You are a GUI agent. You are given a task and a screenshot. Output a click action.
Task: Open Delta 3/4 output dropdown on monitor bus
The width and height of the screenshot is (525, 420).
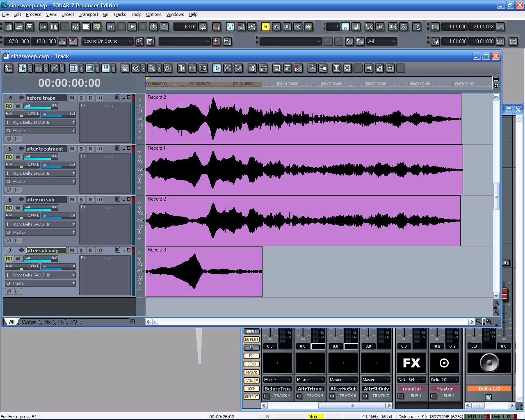[x=412, y=379]
